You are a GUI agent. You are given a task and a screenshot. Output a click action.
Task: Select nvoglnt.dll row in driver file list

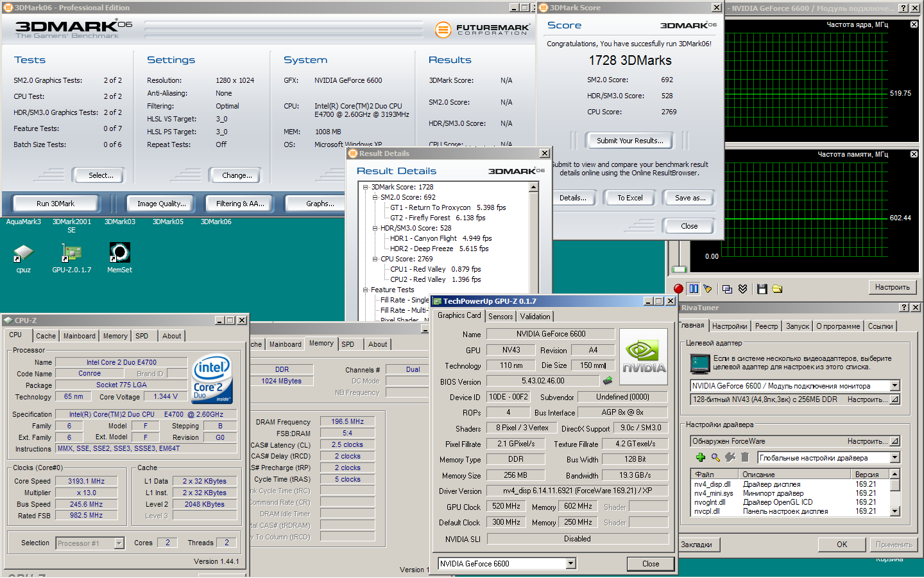coord(791,502)
